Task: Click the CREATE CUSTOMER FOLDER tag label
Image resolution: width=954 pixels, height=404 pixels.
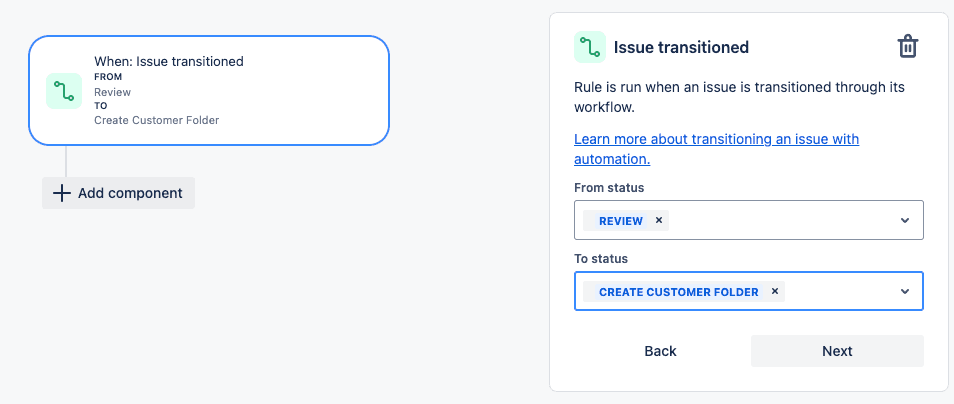Action: (678, 292)
